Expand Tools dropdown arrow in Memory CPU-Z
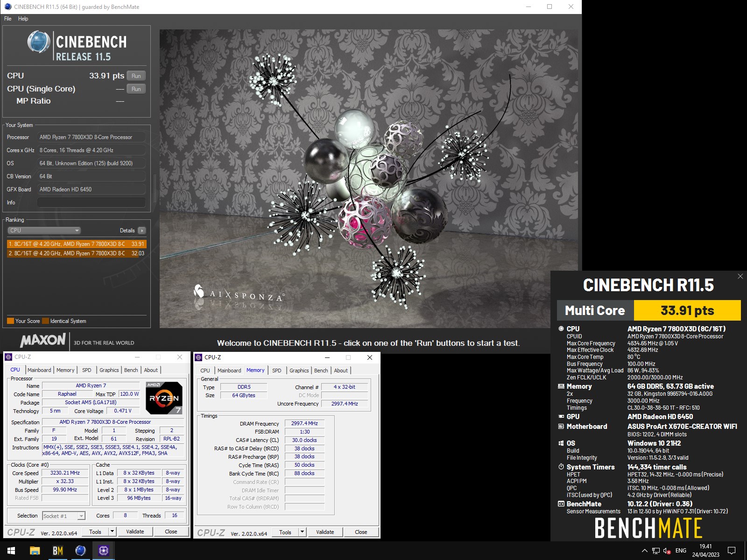The height and width of the screenshot is (560, 747). (x=302, y=532)
